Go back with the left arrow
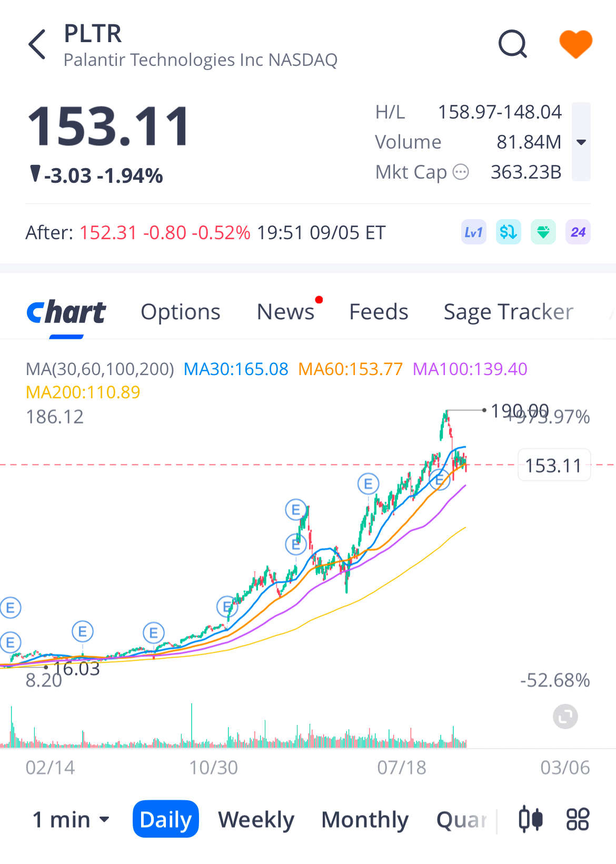 [x=37, y=44]
